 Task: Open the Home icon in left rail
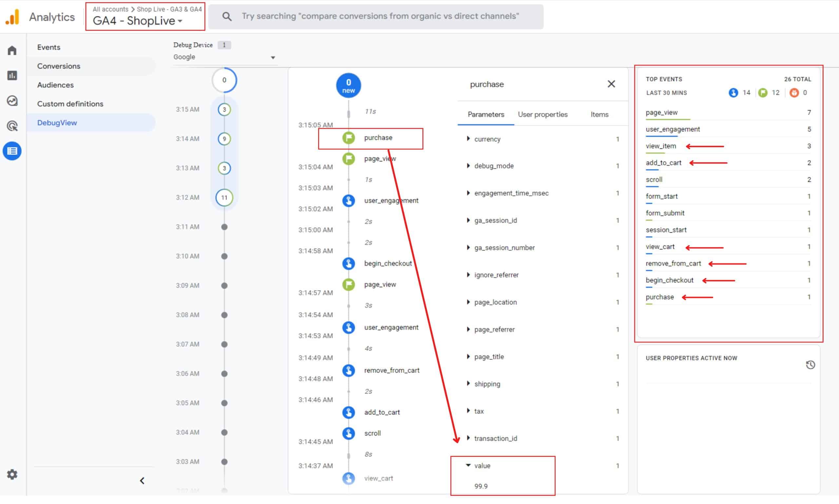tap(12, 50)
